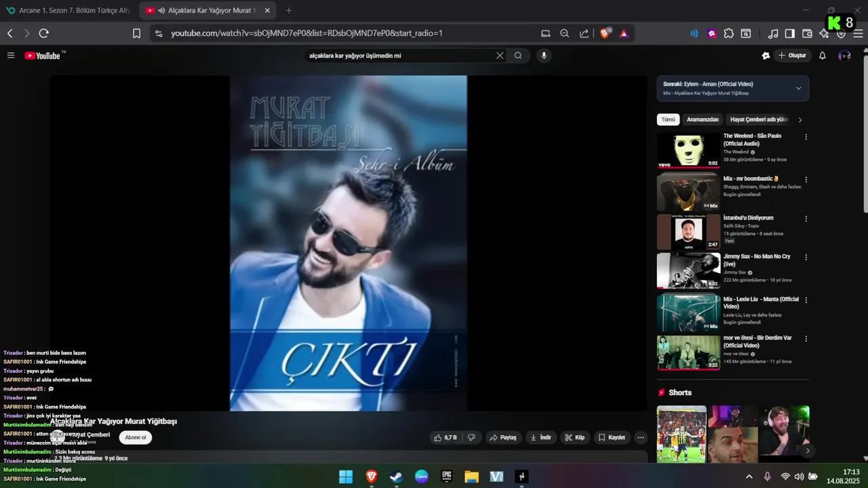This screenshot has height=488, width=868.
Task: Go back with the browser back arrow
Action: pos(10,33)
